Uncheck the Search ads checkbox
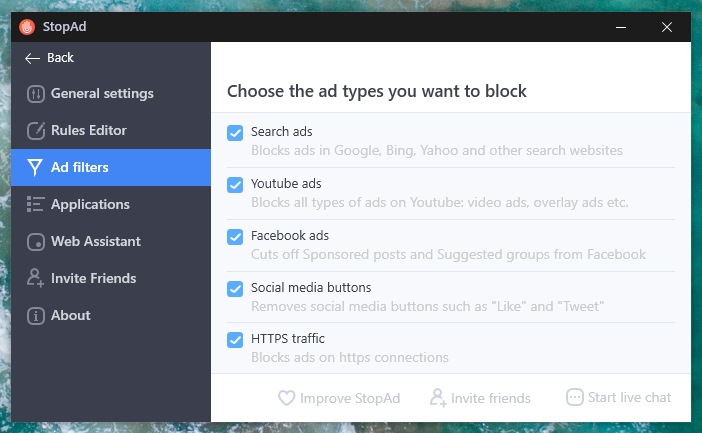 [235, 133]
